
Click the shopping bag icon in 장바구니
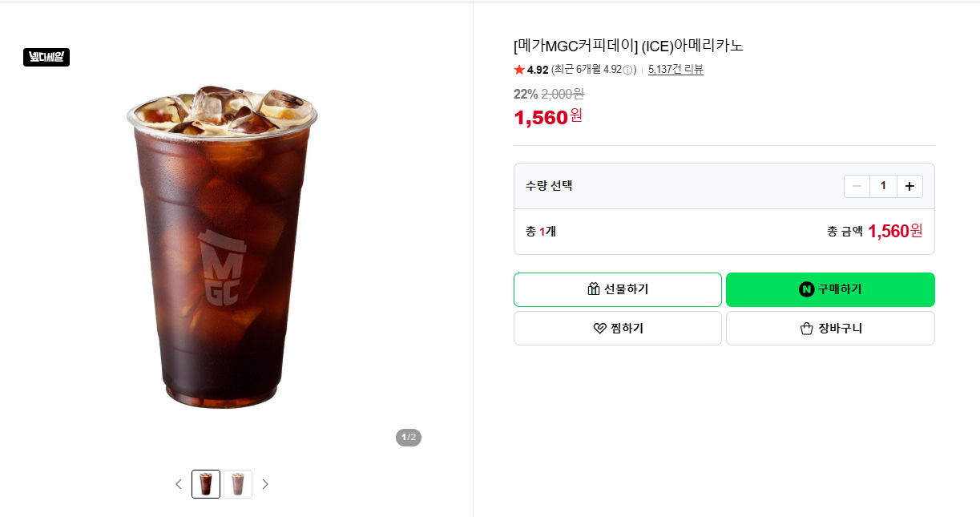coord(807,329)
